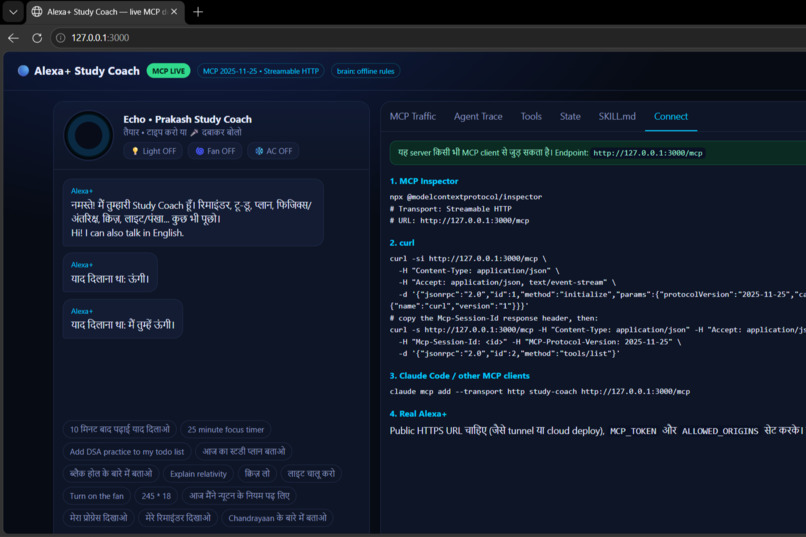Switch to the Agent Trace tab
806x537 pixels.
pyautogui.click(x=478, y=117)
